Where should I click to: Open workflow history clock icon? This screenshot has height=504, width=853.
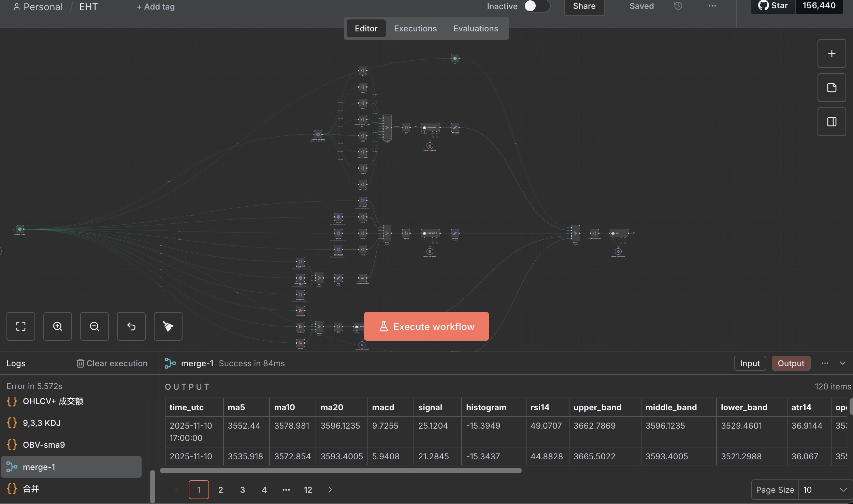pos(678,6)
